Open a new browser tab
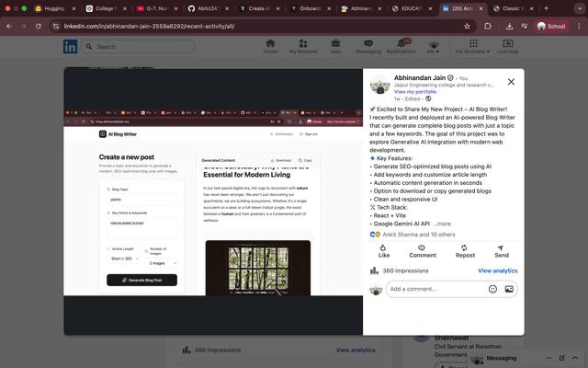 point(546,8)
